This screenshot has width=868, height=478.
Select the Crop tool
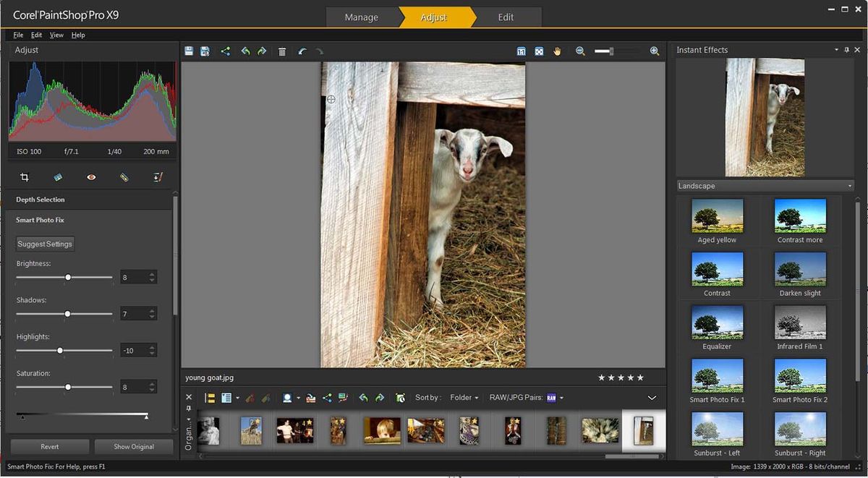click(24, 176)
